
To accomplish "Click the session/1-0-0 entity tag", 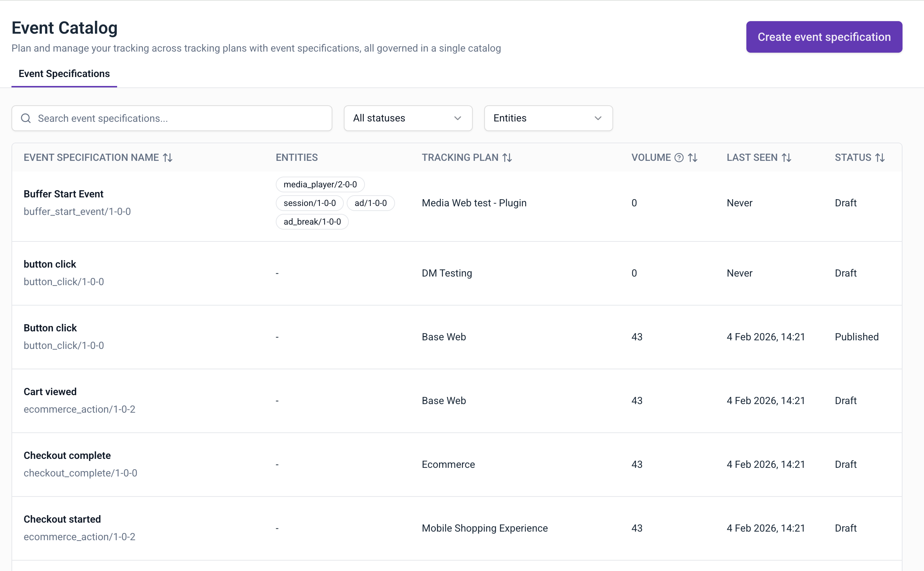I will [x=309, y=203].
